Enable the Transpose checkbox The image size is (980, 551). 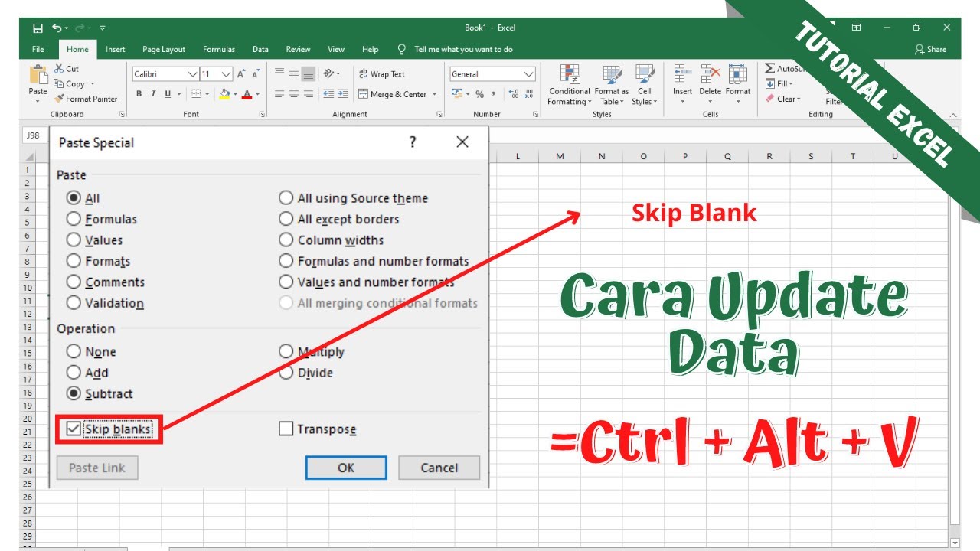pyautogui.click(x=286, y=429)
